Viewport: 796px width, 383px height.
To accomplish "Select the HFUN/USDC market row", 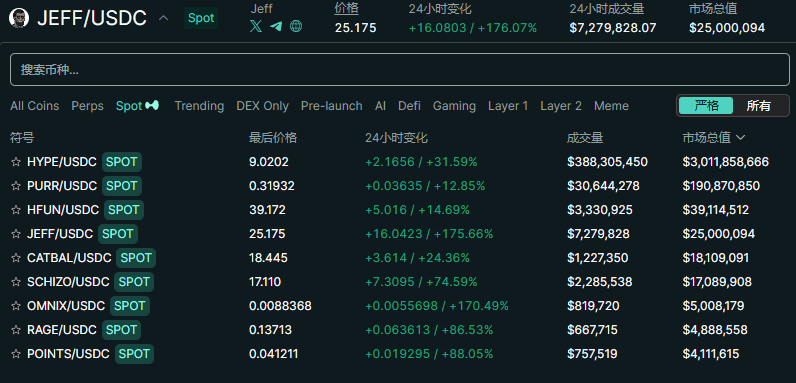I will (x=398, y=210).
